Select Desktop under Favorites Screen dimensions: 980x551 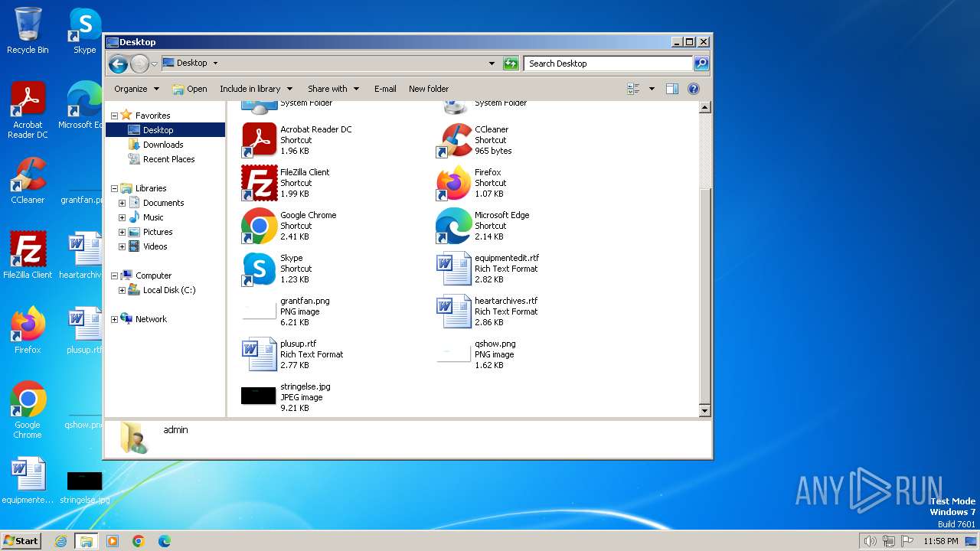click(158, 130)
